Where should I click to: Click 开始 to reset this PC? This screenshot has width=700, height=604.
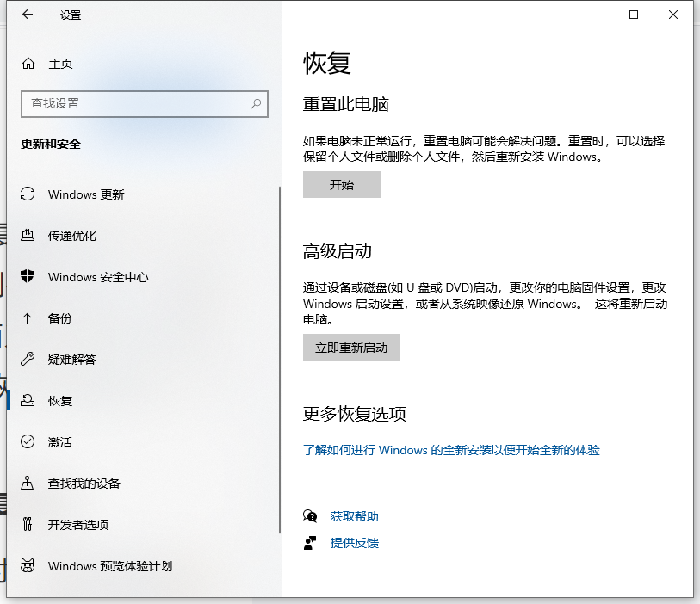point(341,184)
